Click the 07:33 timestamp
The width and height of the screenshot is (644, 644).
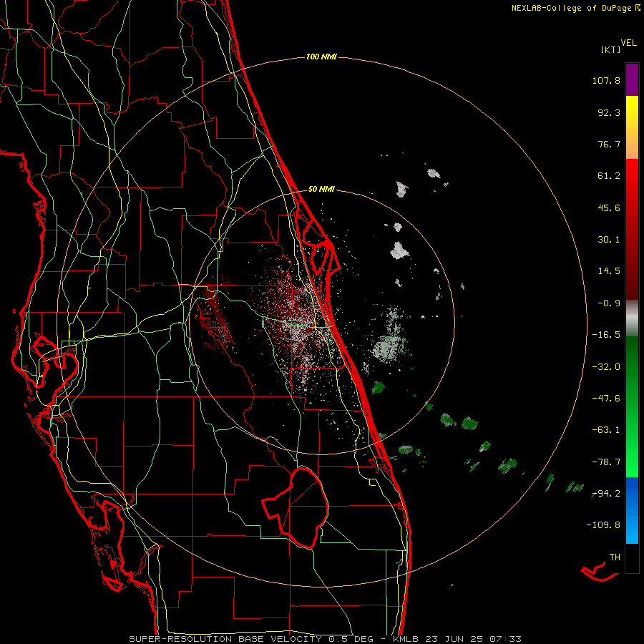[505, 639]
